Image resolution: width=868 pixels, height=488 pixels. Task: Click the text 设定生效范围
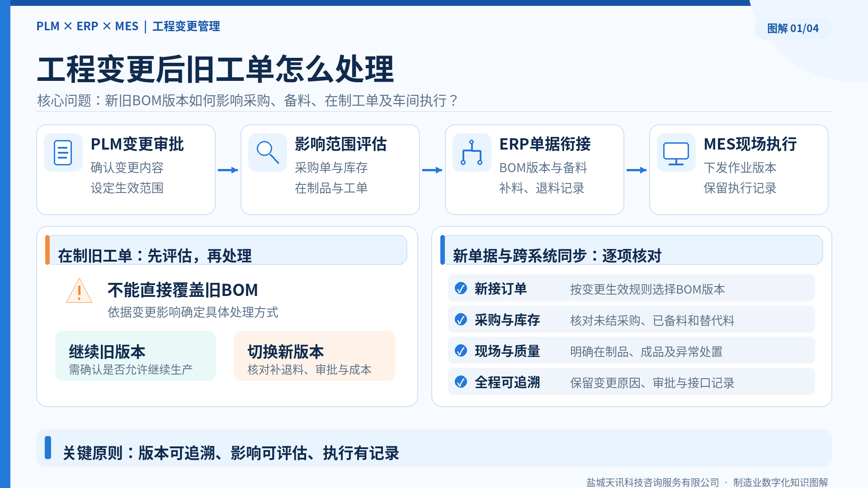pos(127,188)
